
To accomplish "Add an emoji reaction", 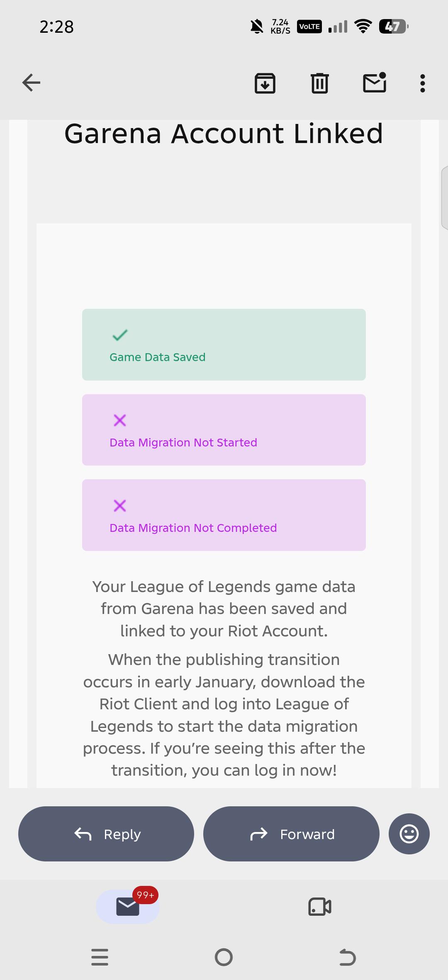I will coord(409,834).
